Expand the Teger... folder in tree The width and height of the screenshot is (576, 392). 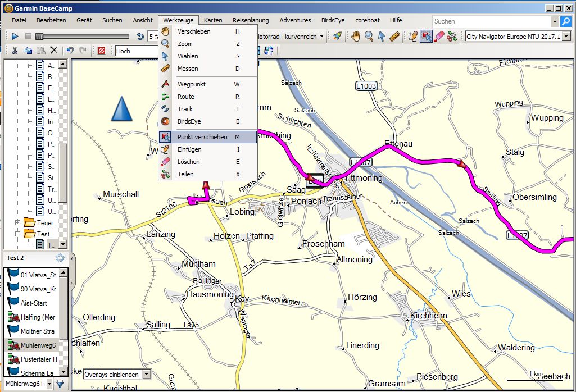click(18, 223)
